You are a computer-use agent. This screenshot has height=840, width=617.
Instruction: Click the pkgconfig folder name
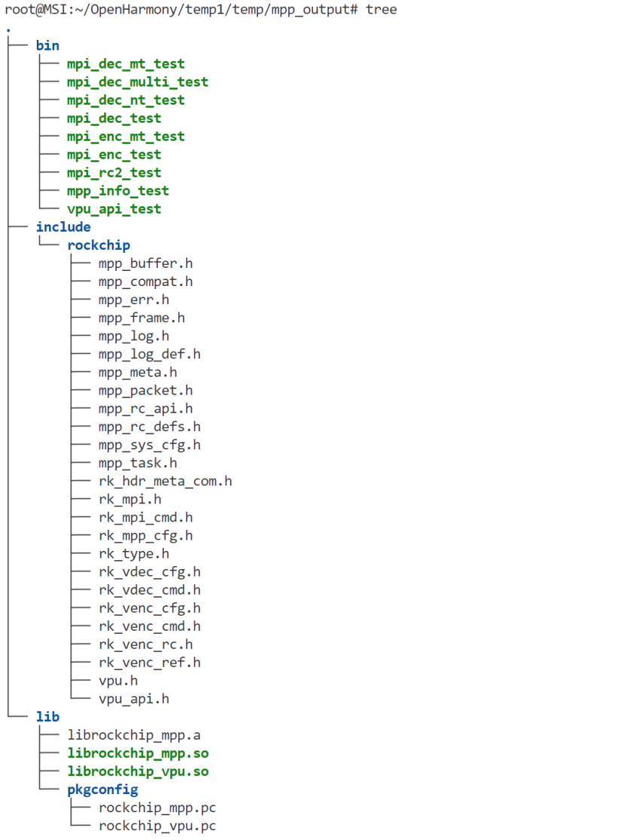(102, 790)
